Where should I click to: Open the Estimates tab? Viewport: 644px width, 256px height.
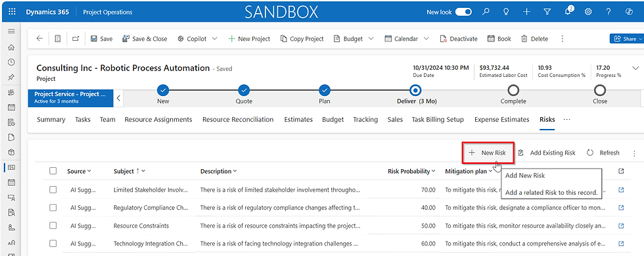click(x=298, y=119)
